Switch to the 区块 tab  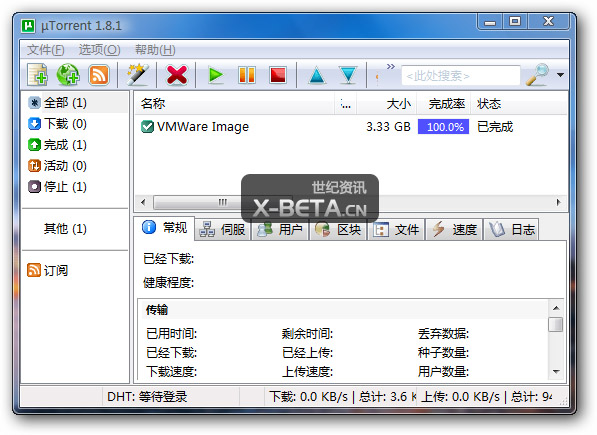pos(338,230)
